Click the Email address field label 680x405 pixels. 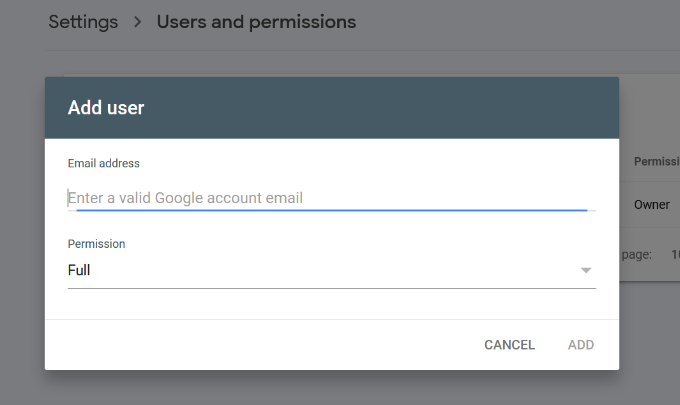104,163
